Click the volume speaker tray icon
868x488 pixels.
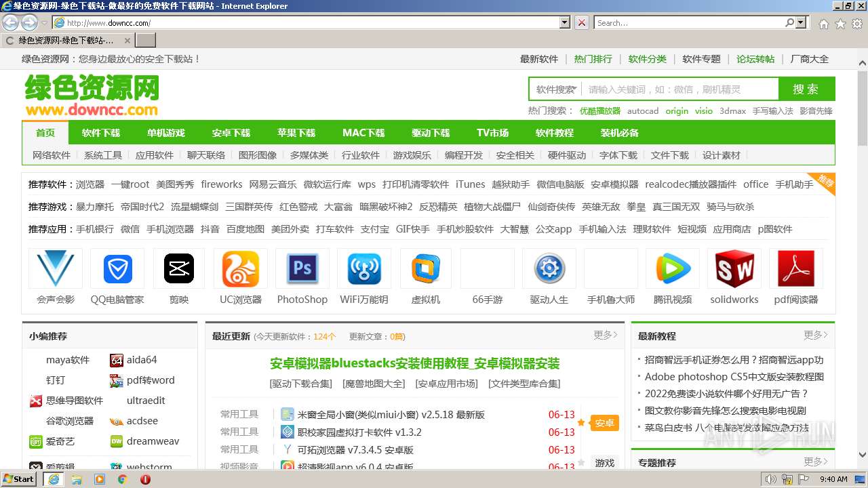click(772, 479)
